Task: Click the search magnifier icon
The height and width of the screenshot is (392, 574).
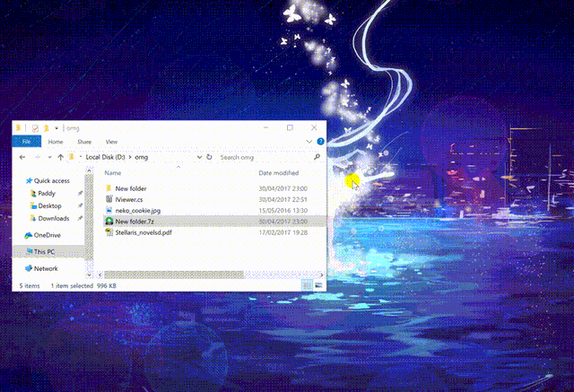Action: point(317,157)
